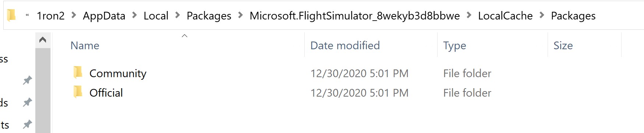Open the Official folder icon

pyautogui.click(x=78, y=92)
